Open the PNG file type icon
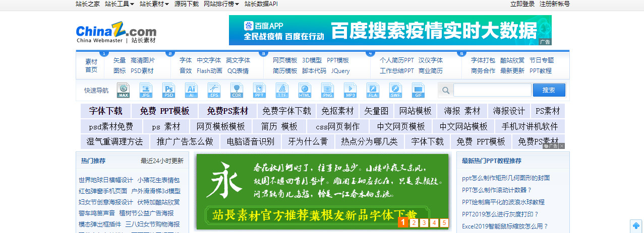 pos(328,90)
